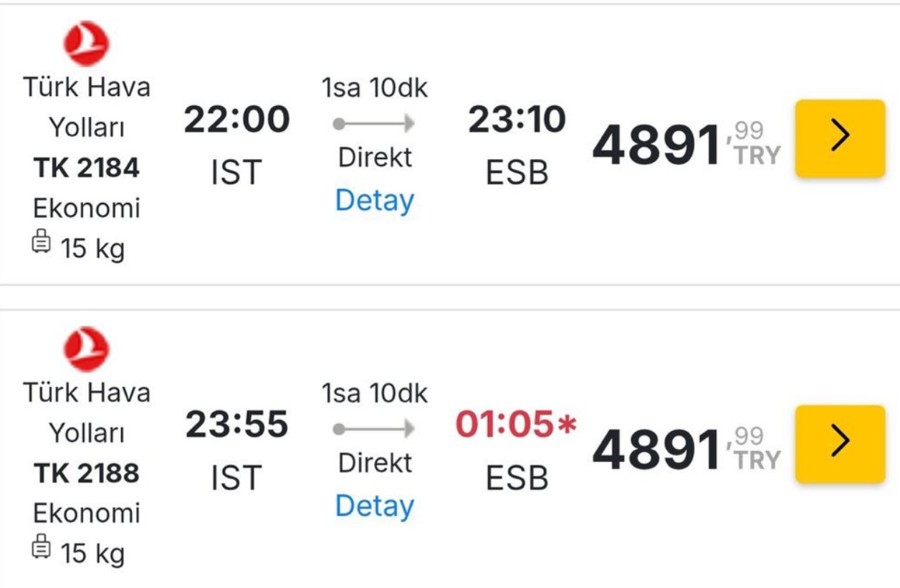The height and width of the screenshot is (588, 900).
Task: Select the yellow arrow button for TK 2188
Action: [840, 444]
